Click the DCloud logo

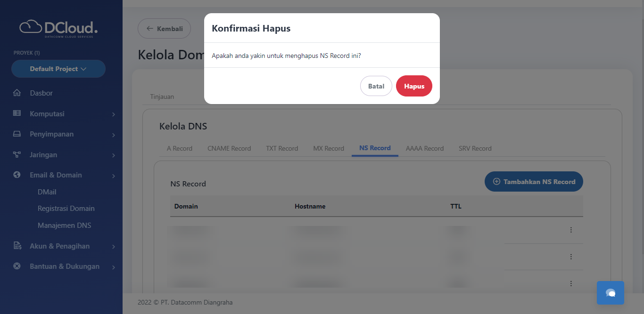tap(58, 28)
